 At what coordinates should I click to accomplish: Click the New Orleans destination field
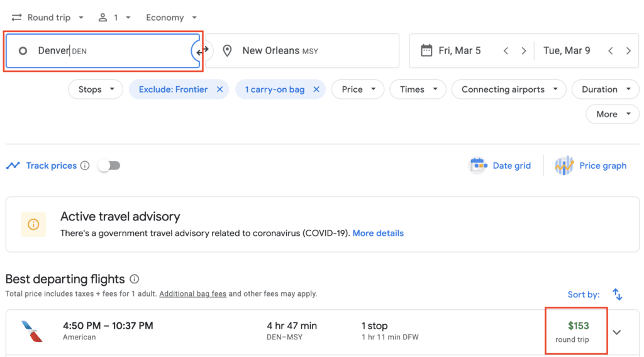[x=303, y=51]
